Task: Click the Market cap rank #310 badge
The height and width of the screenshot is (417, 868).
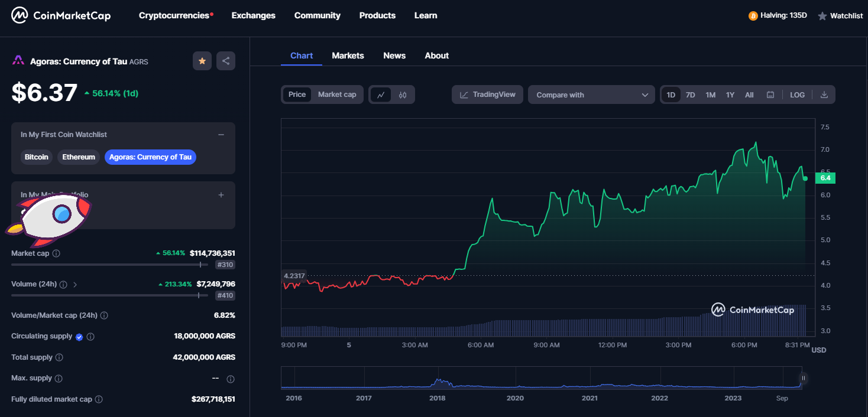Action: [225, 265]
